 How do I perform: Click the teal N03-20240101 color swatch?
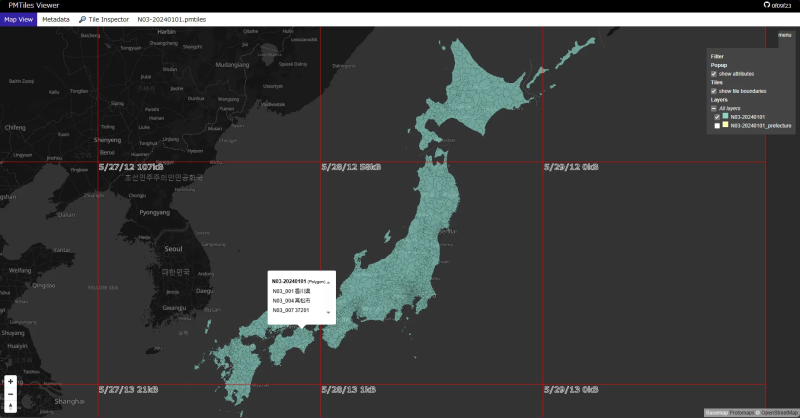coord(726,116)
